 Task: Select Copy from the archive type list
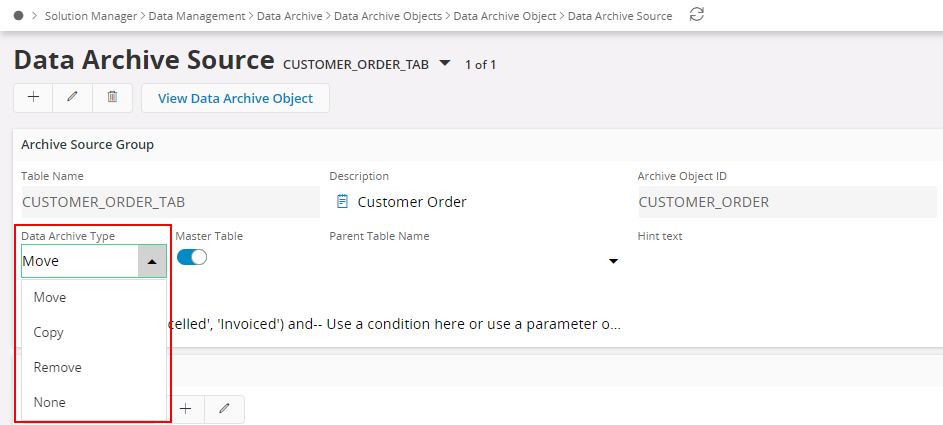click(48, 332)
